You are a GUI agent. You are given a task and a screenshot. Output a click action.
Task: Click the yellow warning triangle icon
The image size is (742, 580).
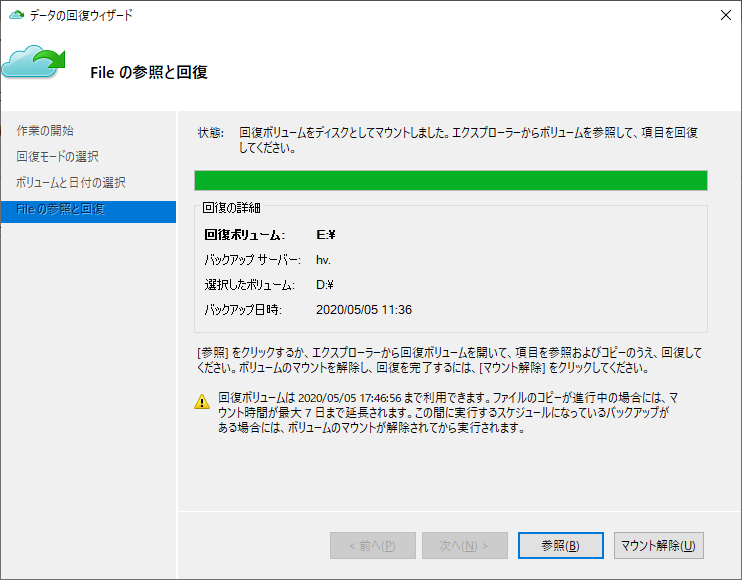pos(202,402)
